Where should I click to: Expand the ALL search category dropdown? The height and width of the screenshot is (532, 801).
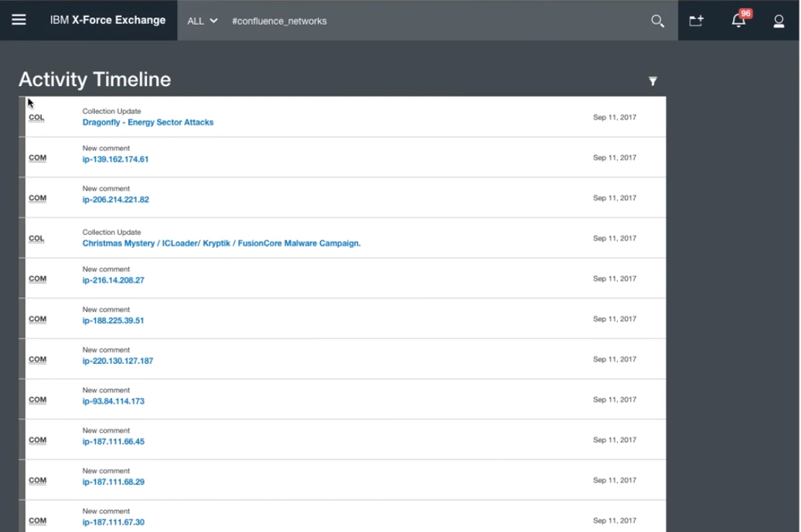pos(202,21)
